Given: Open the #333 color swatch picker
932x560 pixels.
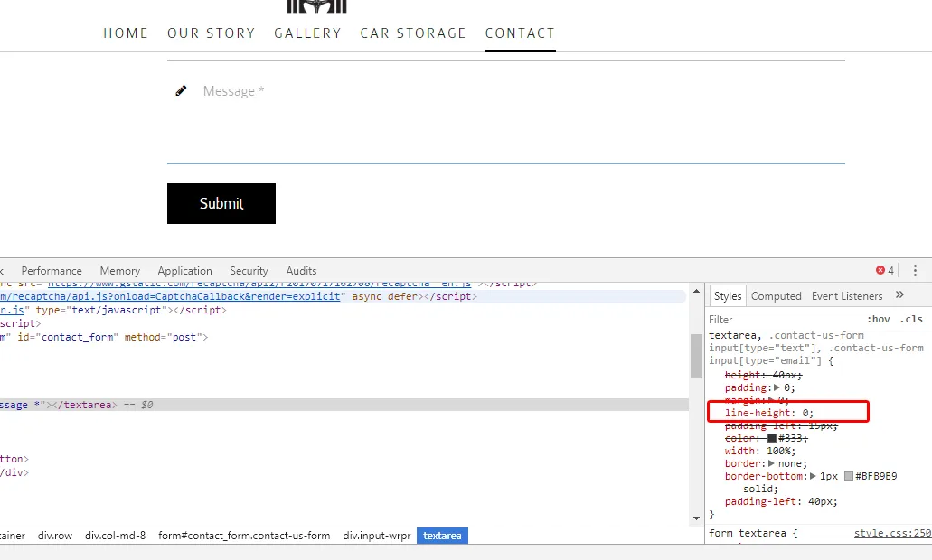Looking at the screenshot, I should (771, 438).
